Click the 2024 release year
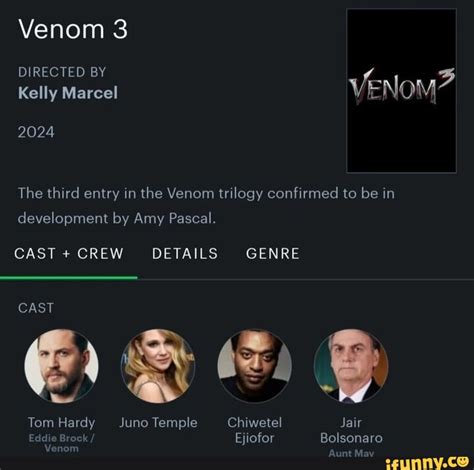474x470 pixels. [36, 132]
